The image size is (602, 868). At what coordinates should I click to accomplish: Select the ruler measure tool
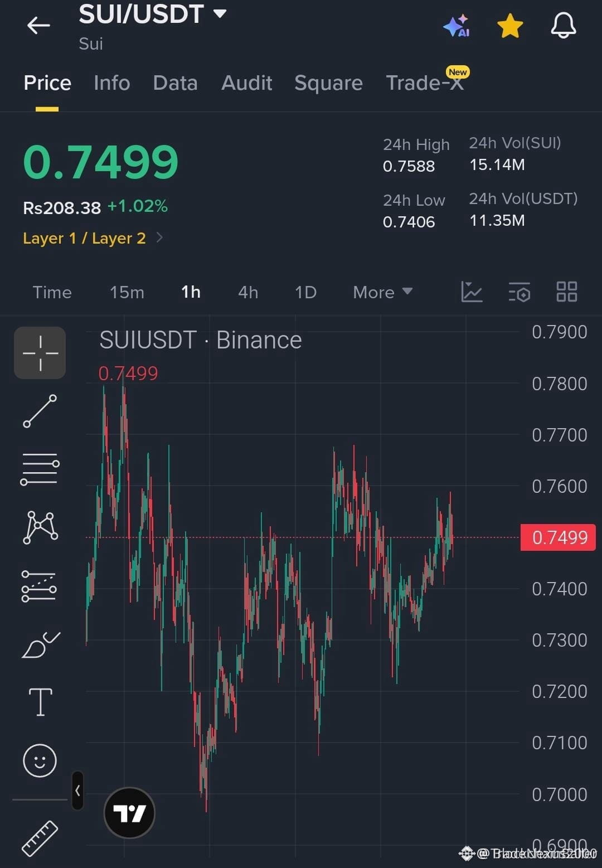click(40, 838)
